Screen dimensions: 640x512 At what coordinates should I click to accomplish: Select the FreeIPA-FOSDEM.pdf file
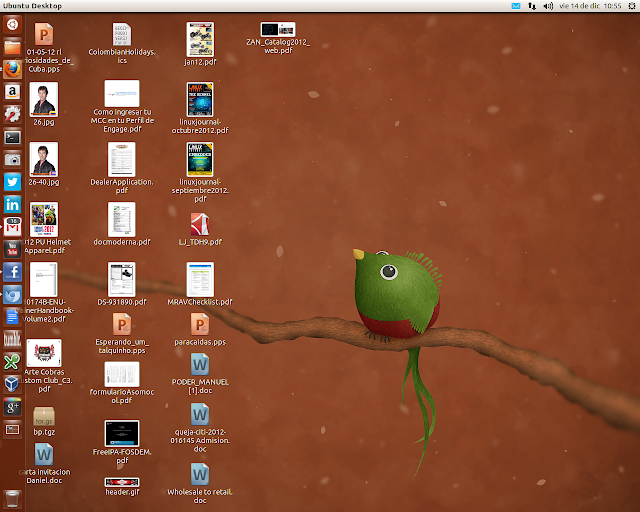pos(122,442)
